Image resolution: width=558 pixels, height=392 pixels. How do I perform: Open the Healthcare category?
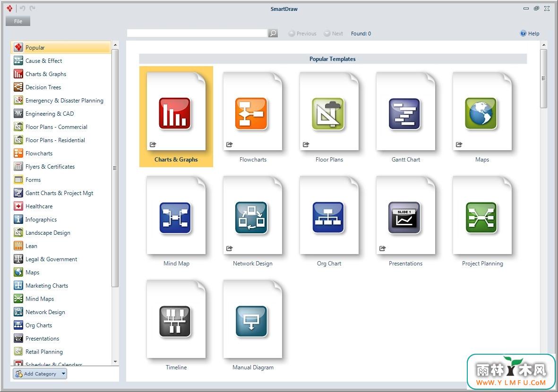coord(61,206)
